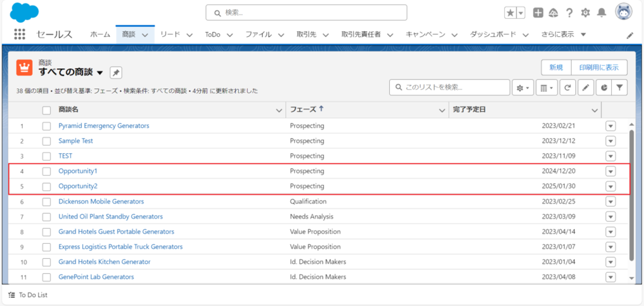Viewport: 644px width, 306px height.
Task: Go to the ホーム tab
Action: click(100, 34)
